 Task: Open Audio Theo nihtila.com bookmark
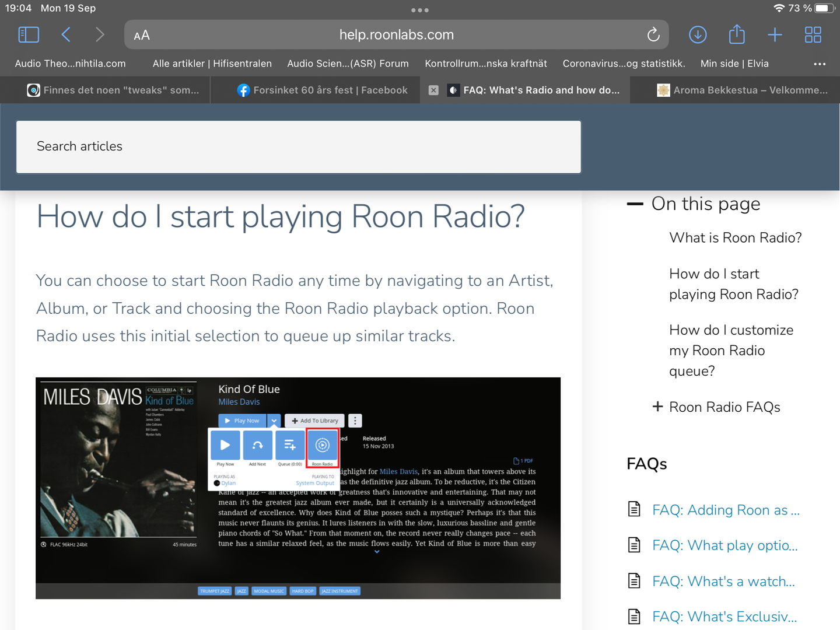click(71, 64)
